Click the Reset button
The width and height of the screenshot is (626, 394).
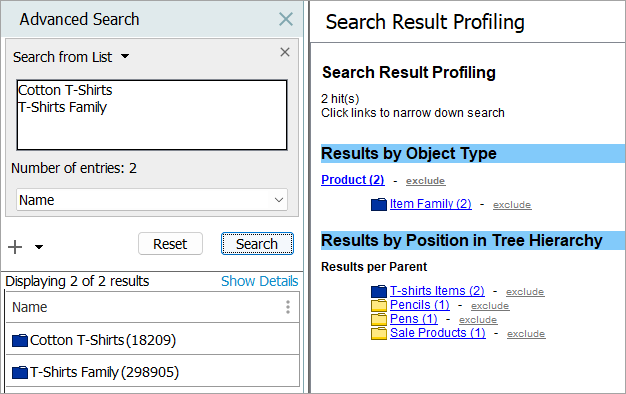(170, 244)
